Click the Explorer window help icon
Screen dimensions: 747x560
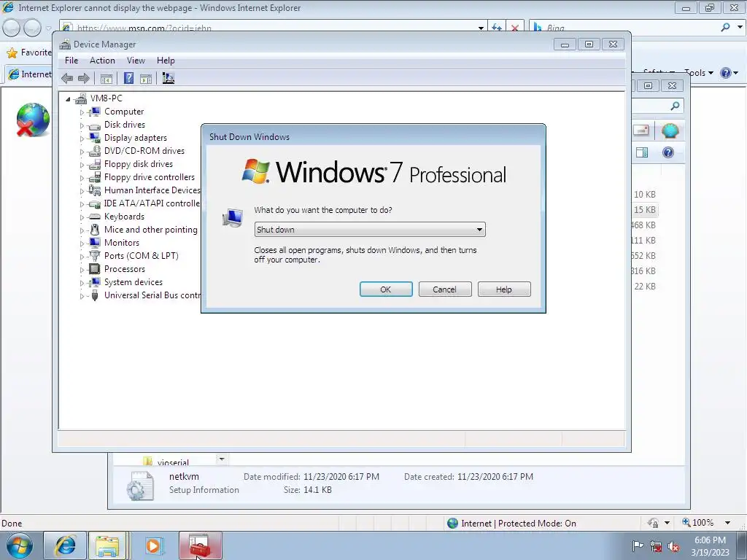tap(668, 152)
